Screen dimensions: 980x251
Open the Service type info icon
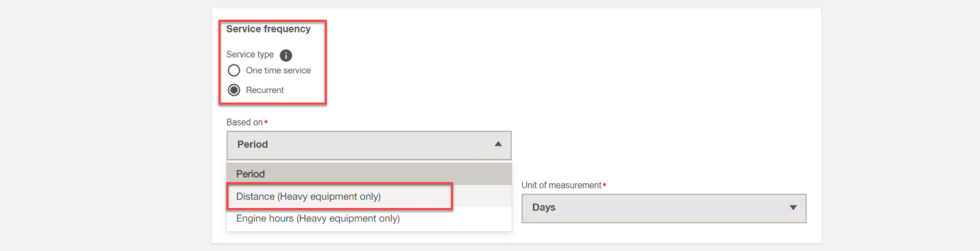click(x=286, y=55)
